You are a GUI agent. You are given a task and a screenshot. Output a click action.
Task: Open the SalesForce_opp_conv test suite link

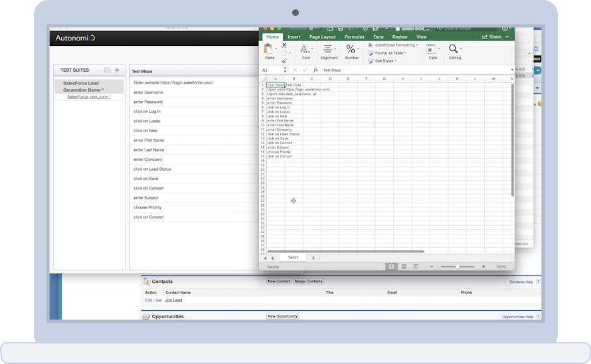88,97
